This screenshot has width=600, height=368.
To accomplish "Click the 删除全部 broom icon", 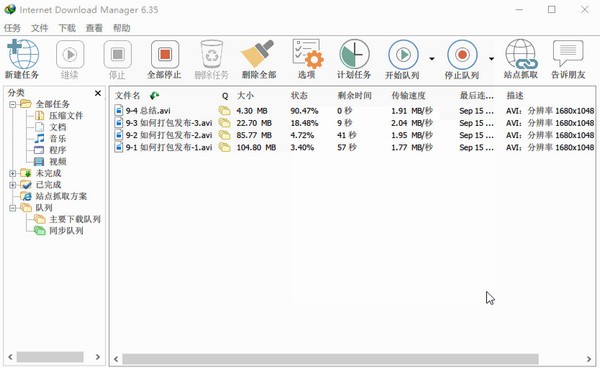I will point(258,54).
